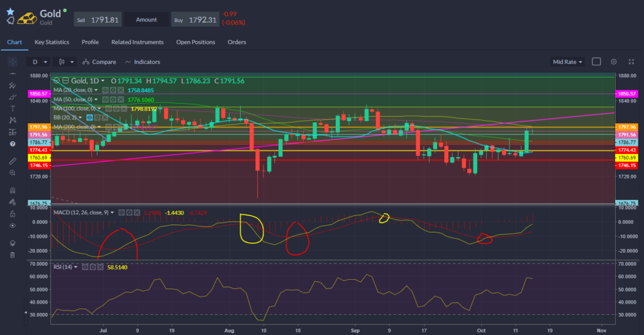Open the Indicators menu button
The image size is (644, 335).
click(143, 62)
